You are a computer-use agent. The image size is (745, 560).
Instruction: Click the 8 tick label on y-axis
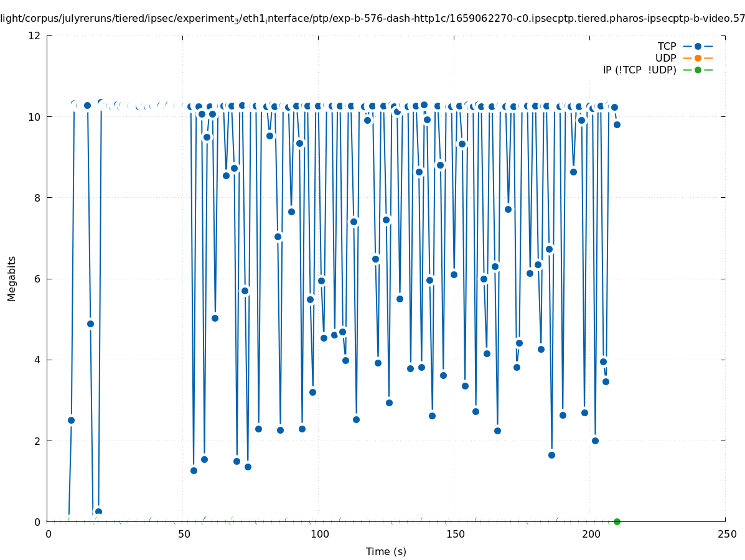(37, 198)
